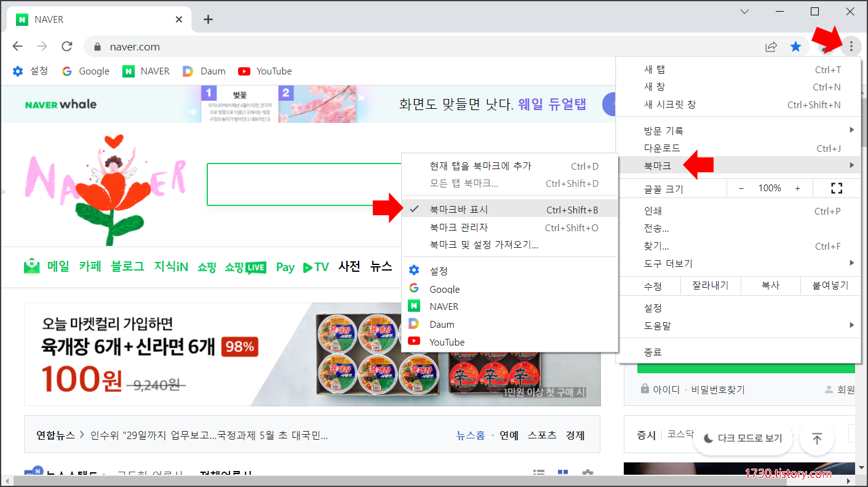Click 잘라내기 in edit row
This screenshot has height=487, width=868.
pyautogui.click(x=710, y=285)
